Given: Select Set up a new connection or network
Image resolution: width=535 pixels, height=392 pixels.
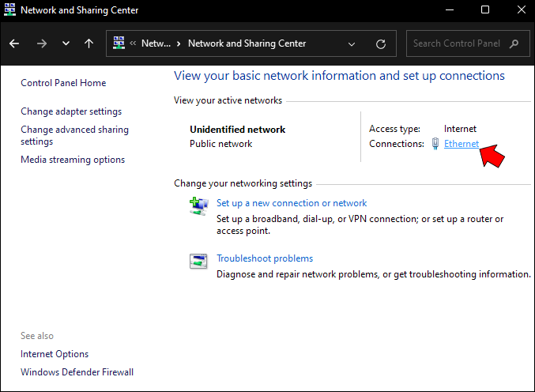Looking at the screenshot, I should pos(292,203).
